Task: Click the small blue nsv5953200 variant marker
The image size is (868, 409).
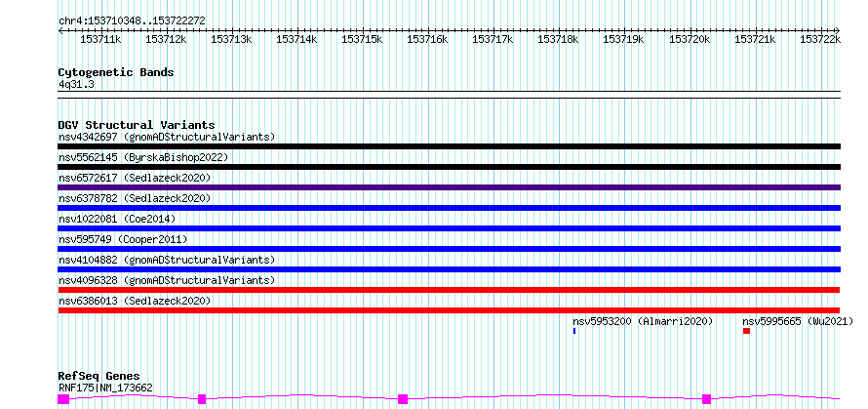Action: click(x=574, y=331)
